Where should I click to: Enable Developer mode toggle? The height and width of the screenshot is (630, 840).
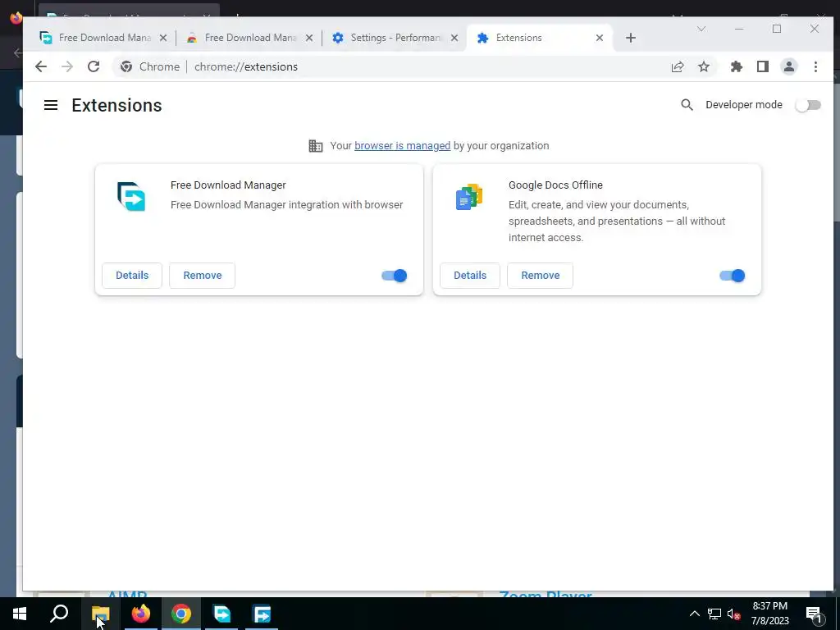808,105
